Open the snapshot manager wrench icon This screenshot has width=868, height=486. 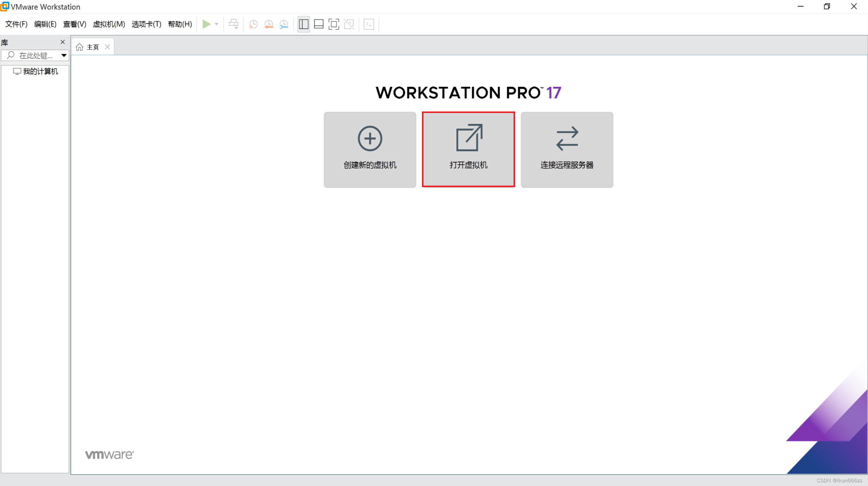(284, 24)
